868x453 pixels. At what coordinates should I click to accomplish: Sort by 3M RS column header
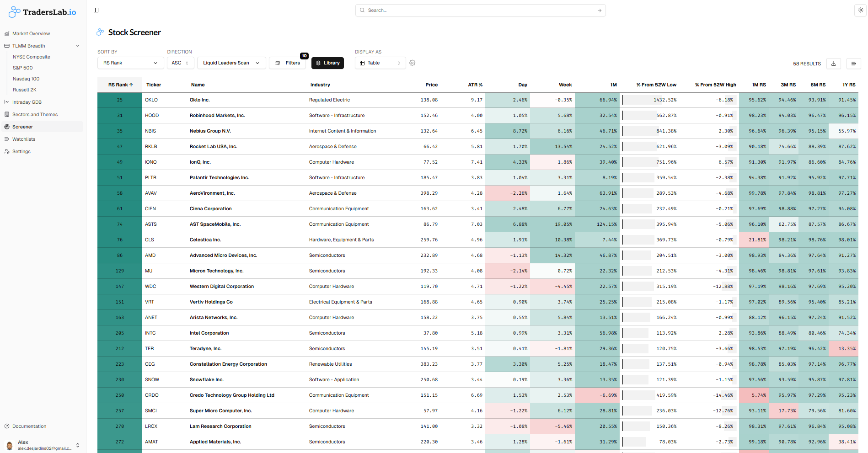pyautogui.click(x=788, y=85)
